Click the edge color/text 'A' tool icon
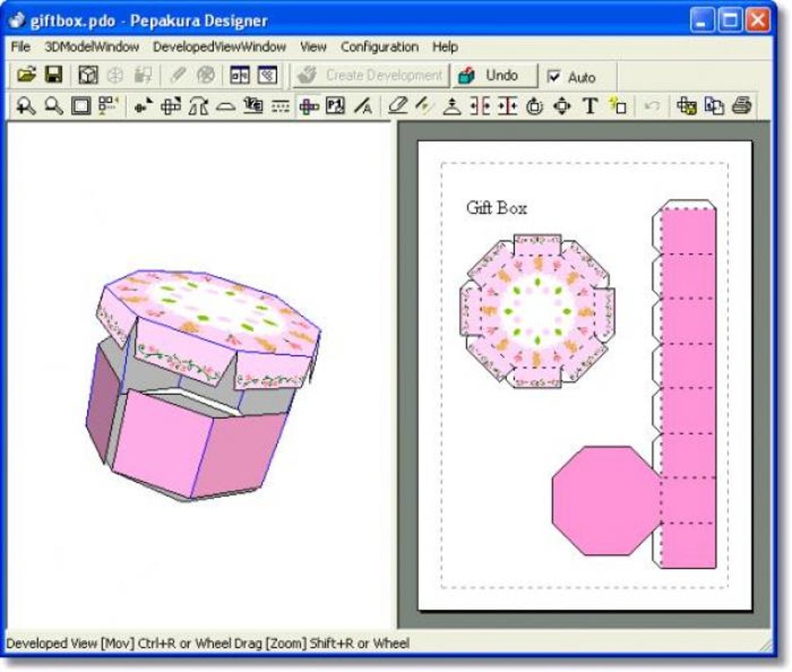Viewport: 792px width, 672px height. (363, 106)
